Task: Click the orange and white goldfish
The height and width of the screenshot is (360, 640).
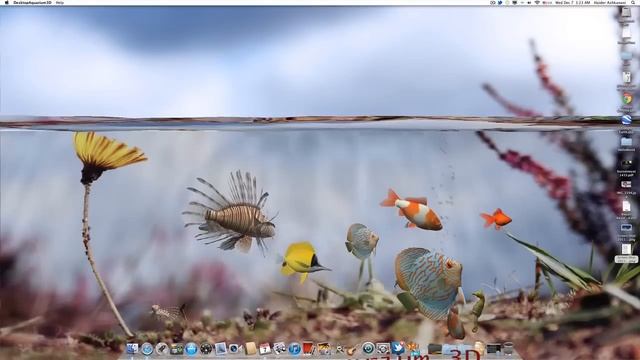Action: pos(412,210)
